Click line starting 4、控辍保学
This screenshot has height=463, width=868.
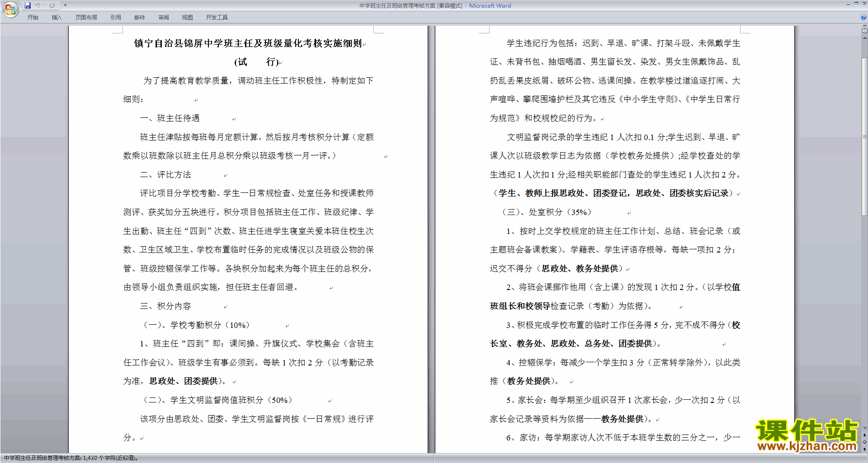623,363
